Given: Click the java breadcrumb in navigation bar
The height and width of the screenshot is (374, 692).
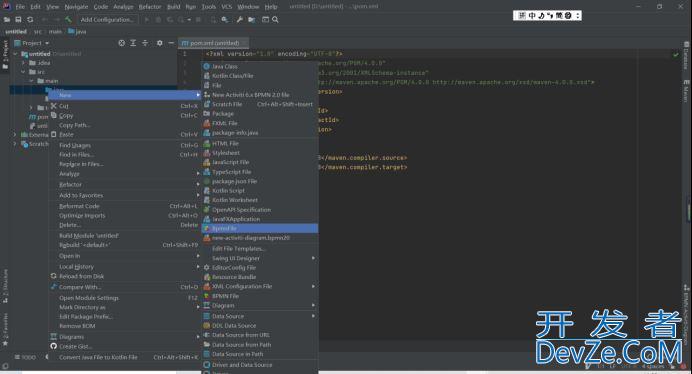Looking at the screenshot, I should (x=78, y=31).
